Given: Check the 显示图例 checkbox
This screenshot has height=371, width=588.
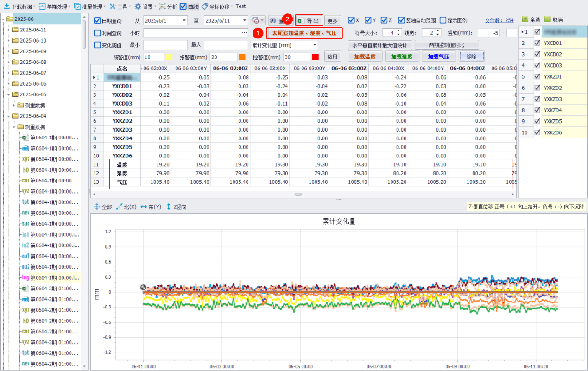Looking at the screenshot, I should [443, 20].
